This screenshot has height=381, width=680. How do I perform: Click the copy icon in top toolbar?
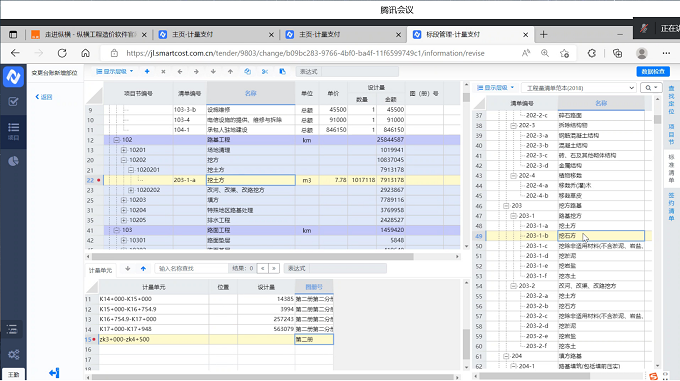click(248, 72)
